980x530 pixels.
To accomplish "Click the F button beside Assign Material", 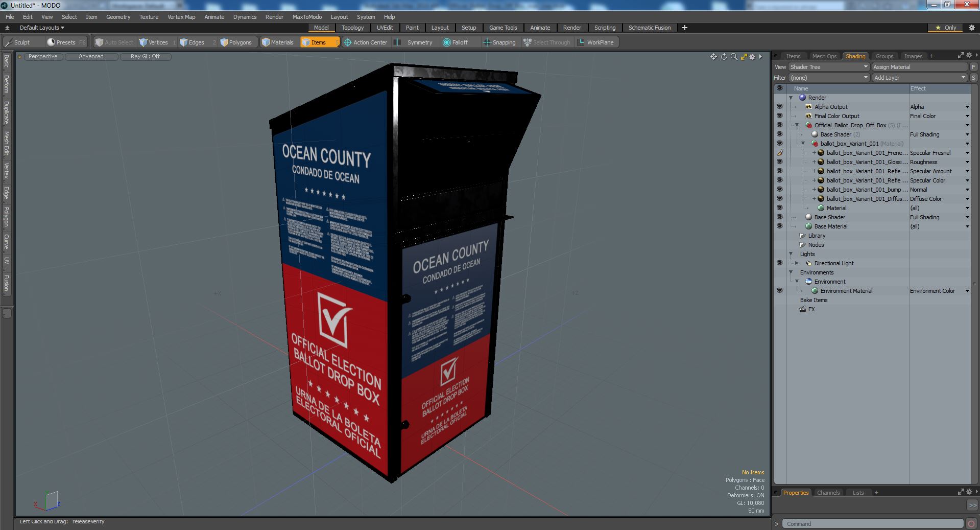I will (973, 67).
